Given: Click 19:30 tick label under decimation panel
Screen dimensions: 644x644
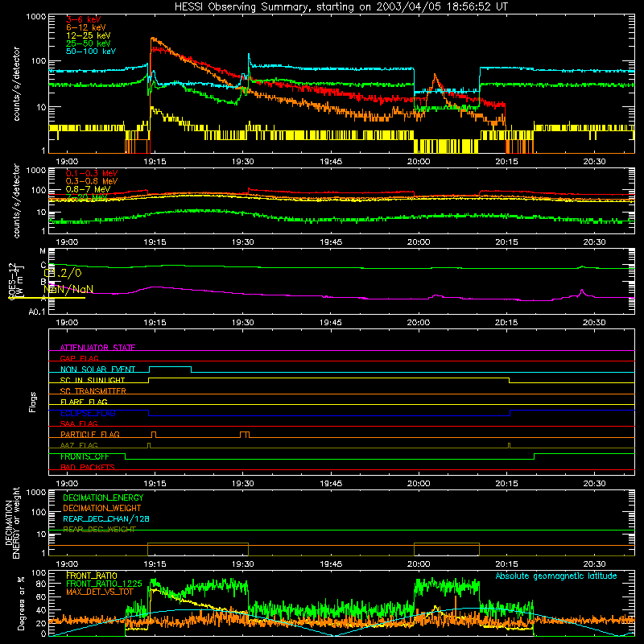Looking at the screenshot, I should (x=243, y=564).
